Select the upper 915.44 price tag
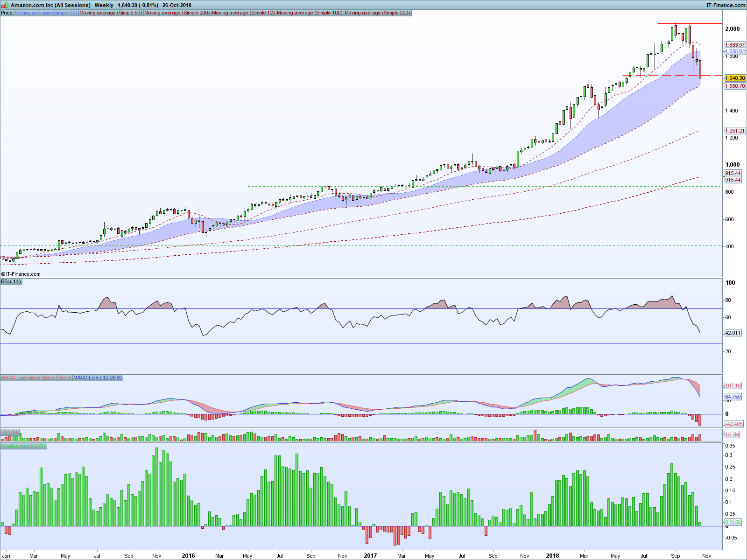 733,173
